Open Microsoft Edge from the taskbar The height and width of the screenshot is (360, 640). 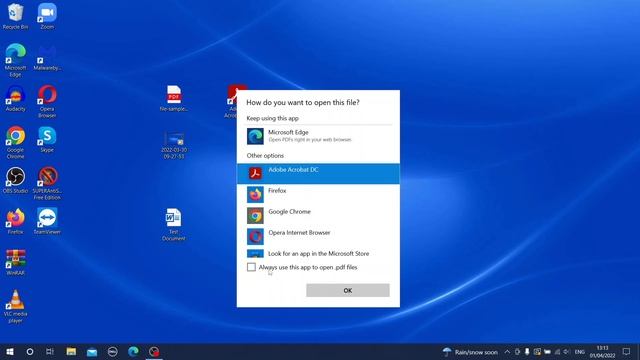(133, 351)
